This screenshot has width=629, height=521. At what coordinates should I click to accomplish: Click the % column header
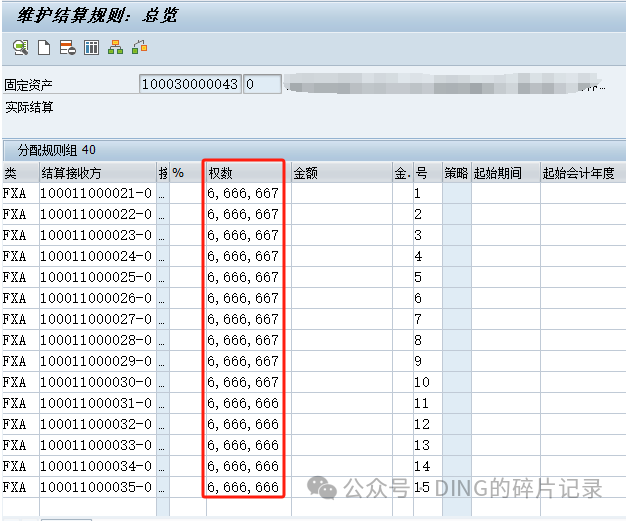tap(188, 173)
